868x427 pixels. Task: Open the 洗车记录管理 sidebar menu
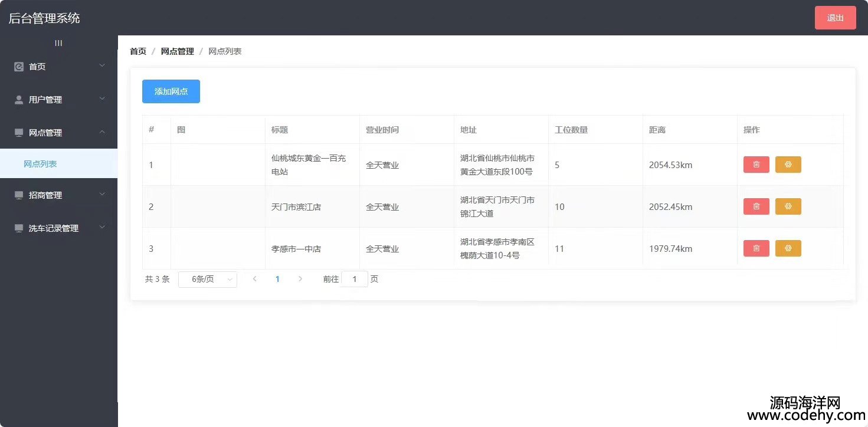pos(58,228)
